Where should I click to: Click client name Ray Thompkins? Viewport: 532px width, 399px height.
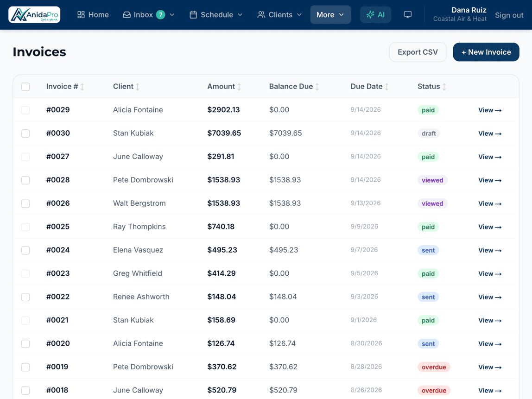coord(139,227)
